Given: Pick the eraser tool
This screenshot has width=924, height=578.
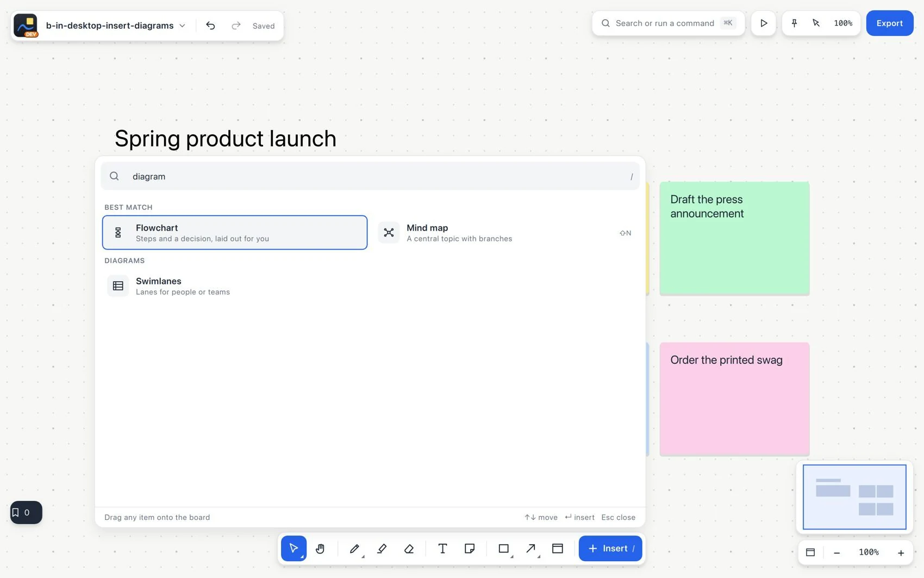Looking at the screenshot, I should click(x=409, y=549).
